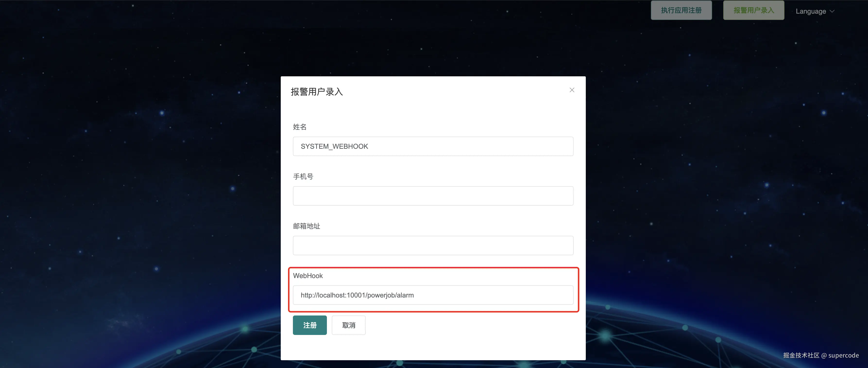Click the 执行应用注册 button
The height and width of the screenshot is (368, 868).
pyautogui.click(x=681, y=10)
